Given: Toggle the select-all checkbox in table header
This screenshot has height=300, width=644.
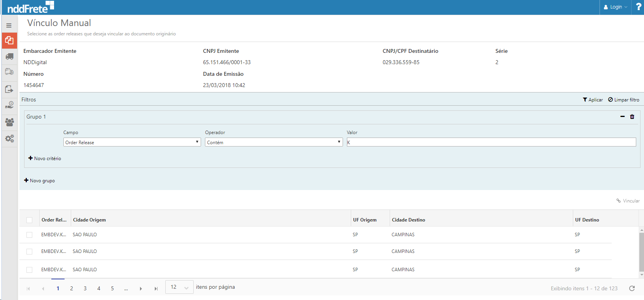Looking at the screenshot, I should coord(30,220).
